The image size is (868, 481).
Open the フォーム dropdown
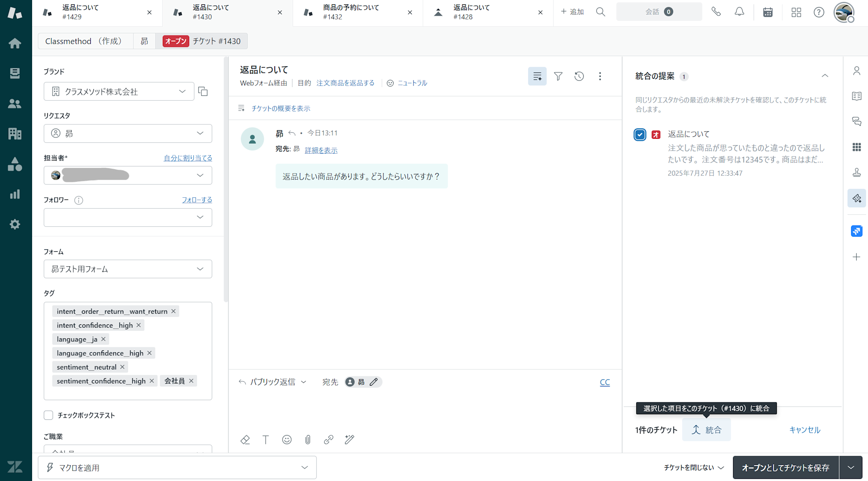pos(128,269)
